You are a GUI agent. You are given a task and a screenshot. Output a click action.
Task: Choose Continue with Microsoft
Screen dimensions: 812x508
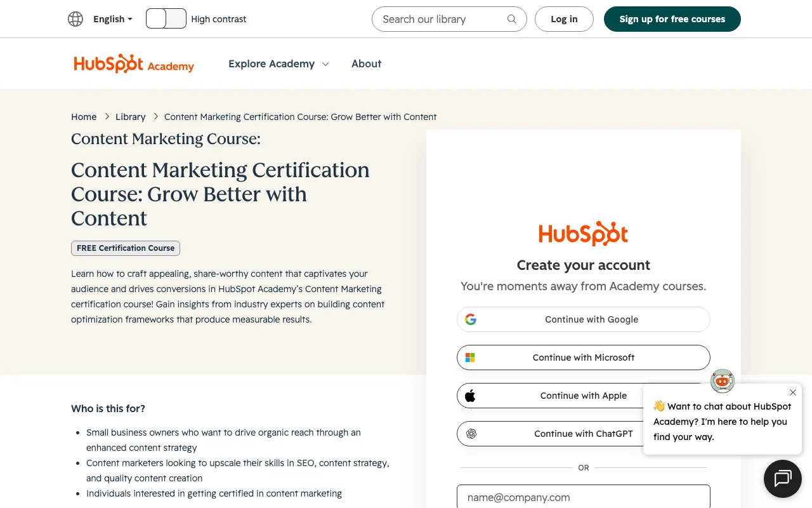[x=584, y=358]
